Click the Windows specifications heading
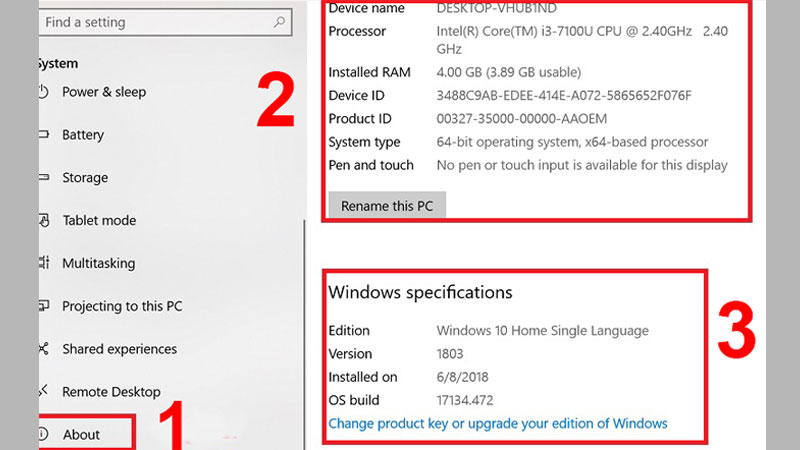Viewport: 800px width, 450px height. [x=420, y=293]
